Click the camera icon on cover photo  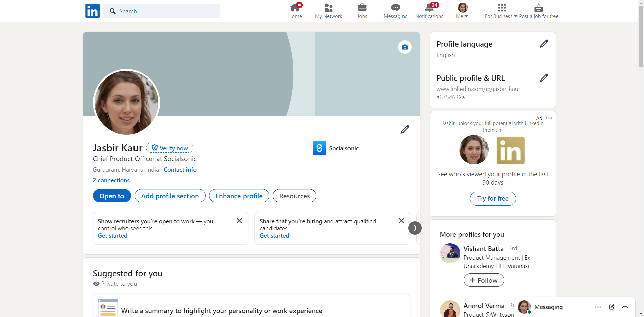pos(405,47)
